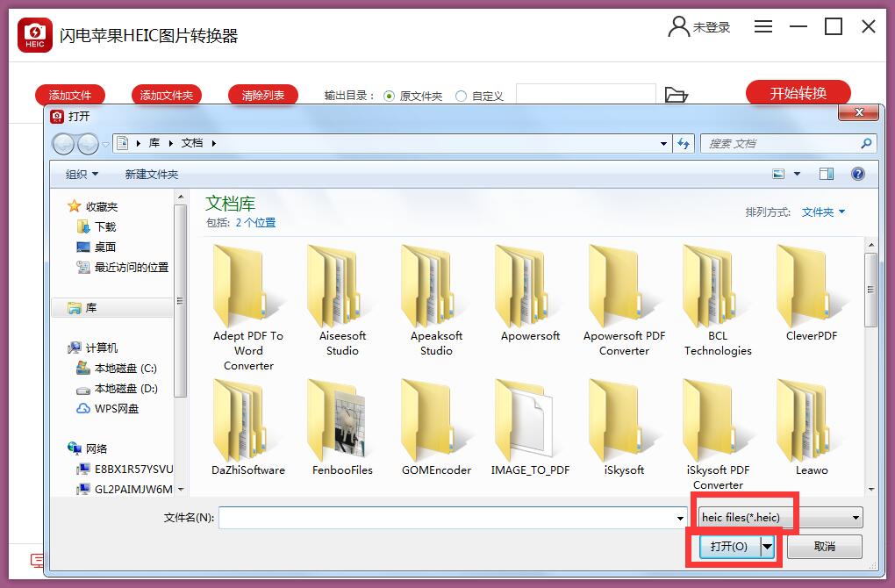The width and height of the screenshot is (895, 588).
Task: Click the help question mark icon
Action: (857, 174)
